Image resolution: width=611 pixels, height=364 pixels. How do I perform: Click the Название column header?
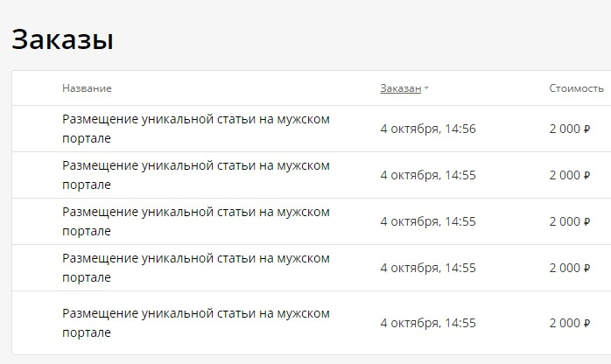click(x=87, y=88)
